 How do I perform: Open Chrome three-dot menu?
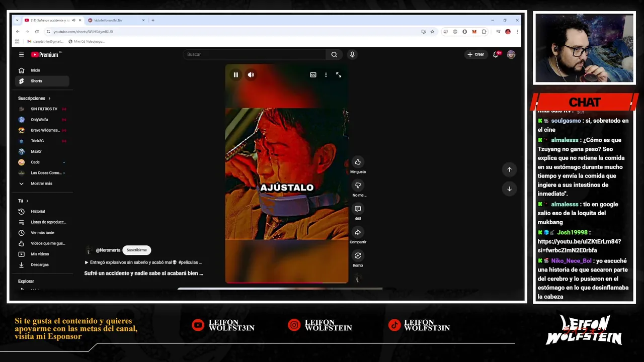(x=517, y=31)
